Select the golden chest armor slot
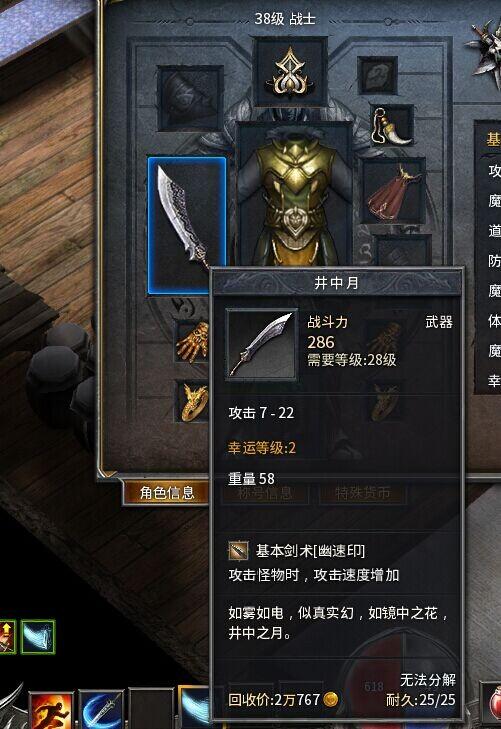Viewport: 501px width, 729px height. (x=293, y=195)
